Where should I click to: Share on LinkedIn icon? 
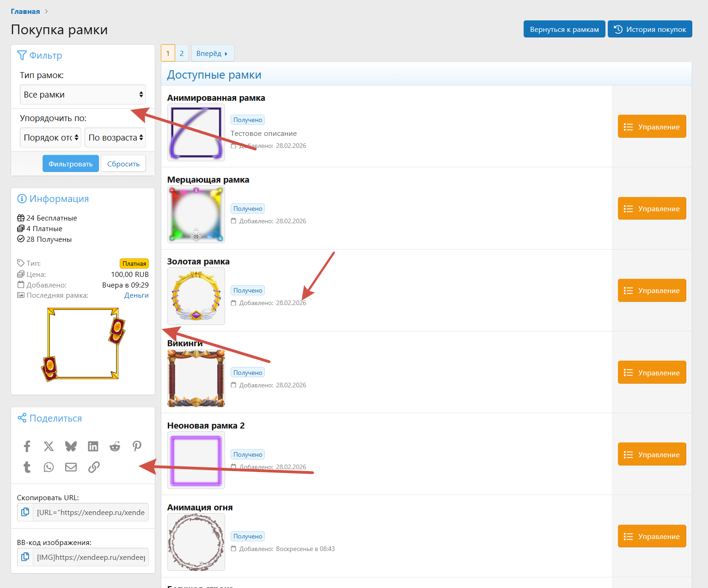[93, 446]
